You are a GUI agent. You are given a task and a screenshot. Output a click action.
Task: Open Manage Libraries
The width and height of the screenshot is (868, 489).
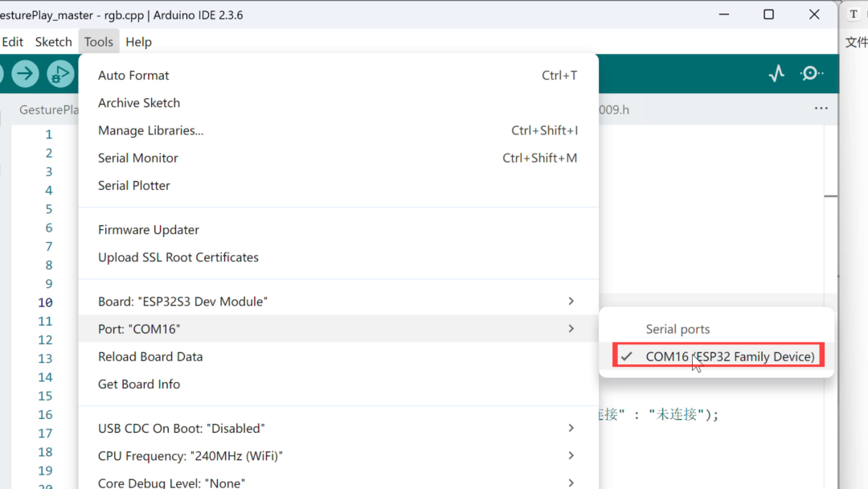(x=338, y=131)
